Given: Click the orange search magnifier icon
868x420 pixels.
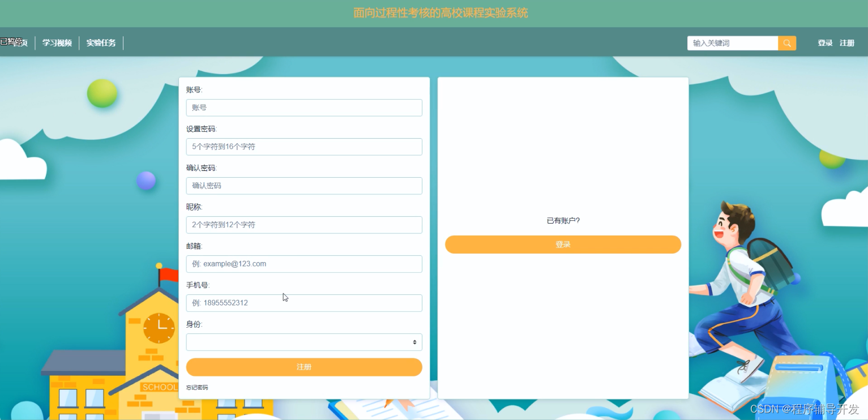Looking at the screenshot, I should pos(786,43).
